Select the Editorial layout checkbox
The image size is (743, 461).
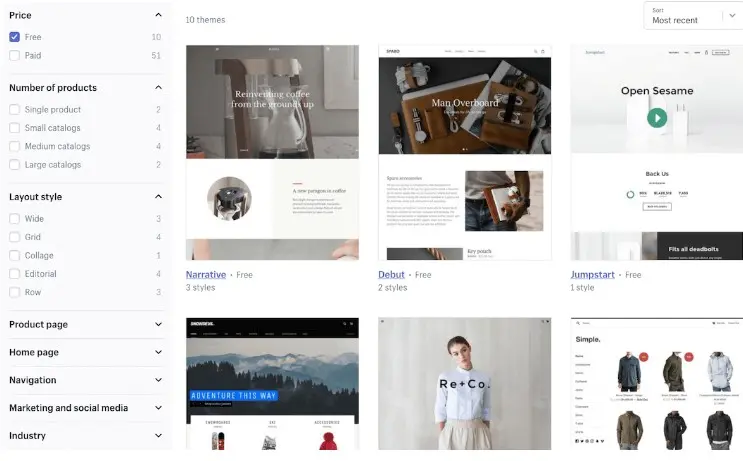[x=14, y=274]
